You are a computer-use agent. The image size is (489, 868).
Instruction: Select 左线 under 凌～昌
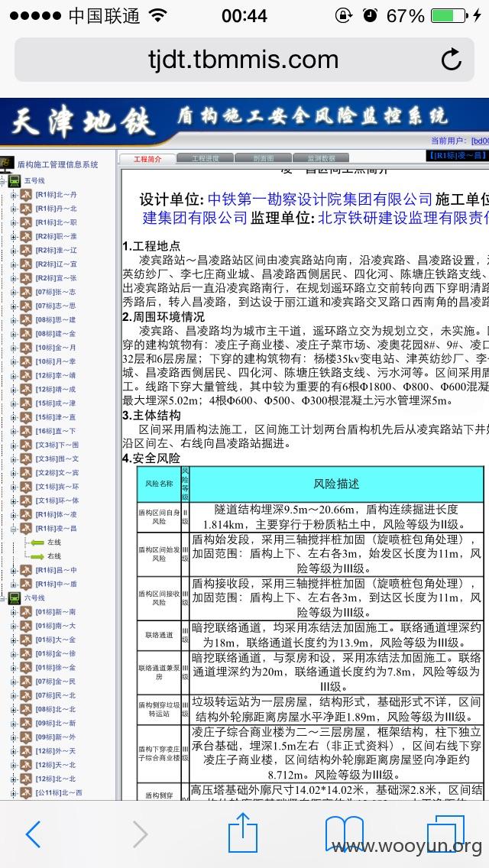[54, 542]
